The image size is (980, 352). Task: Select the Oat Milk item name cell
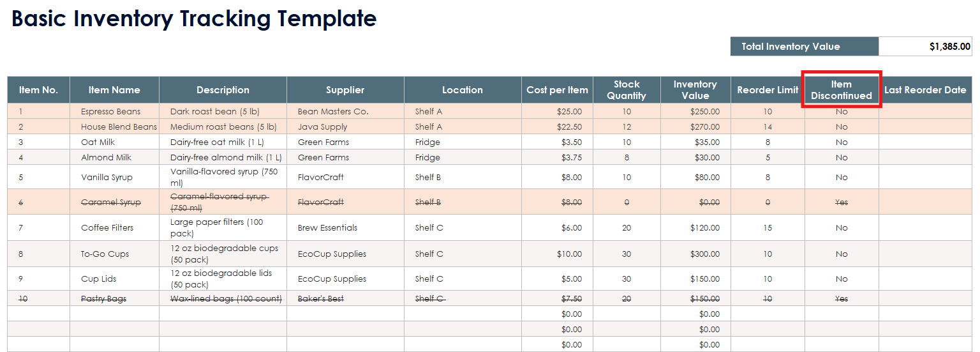(98, 142)
